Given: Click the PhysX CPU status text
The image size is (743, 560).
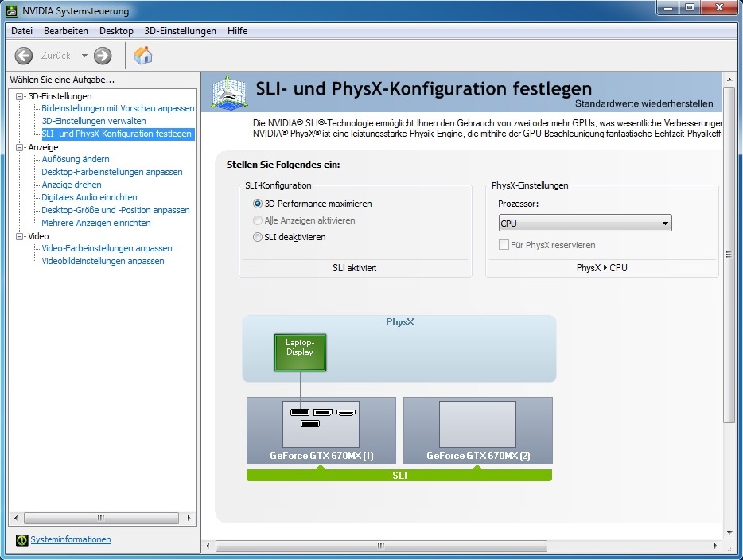Looking at the screenshot, I should (x=601, y=268).
